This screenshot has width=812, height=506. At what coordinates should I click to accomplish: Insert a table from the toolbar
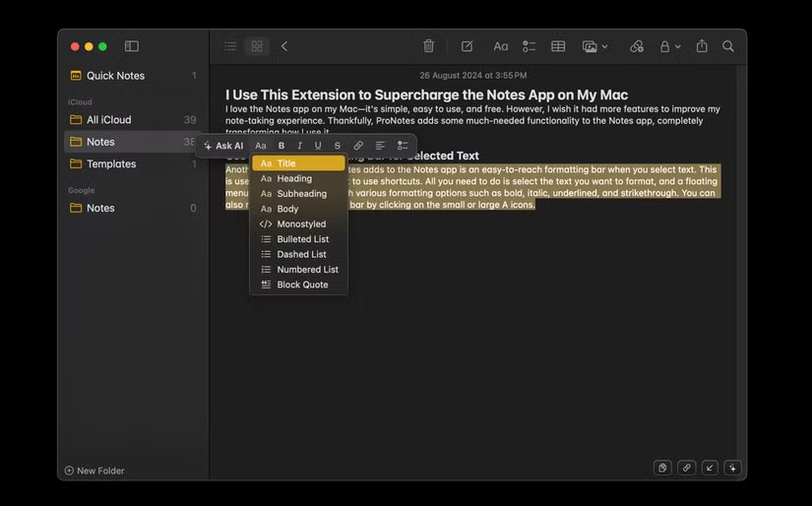tap(558, 46)
